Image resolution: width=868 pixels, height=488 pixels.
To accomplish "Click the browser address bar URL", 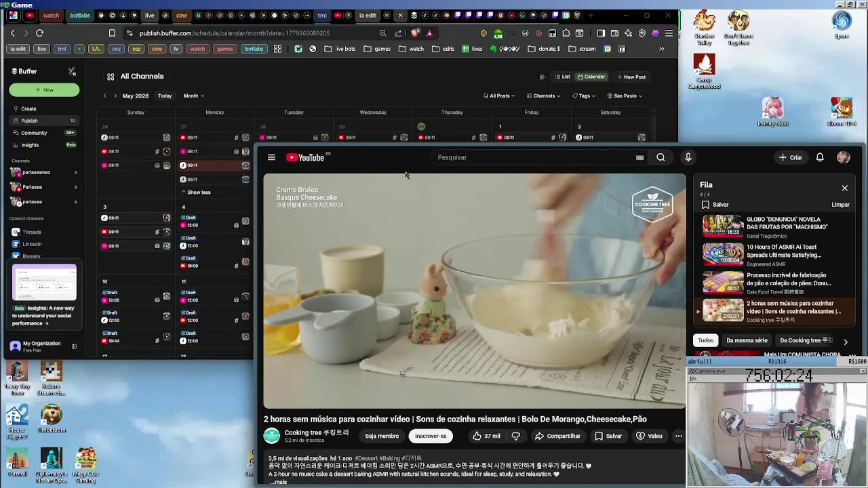I will (x=235, y=33).
